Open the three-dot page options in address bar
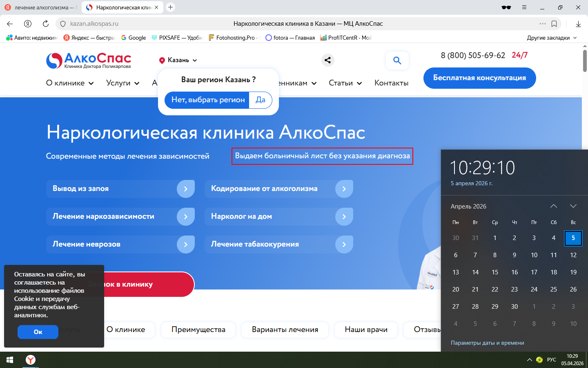 (543, 24)
